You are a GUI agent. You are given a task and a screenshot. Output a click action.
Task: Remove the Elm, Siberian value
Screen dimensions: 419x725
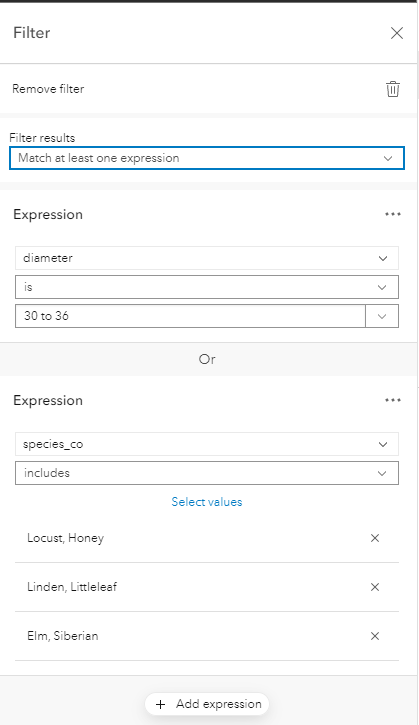(375, 636)
